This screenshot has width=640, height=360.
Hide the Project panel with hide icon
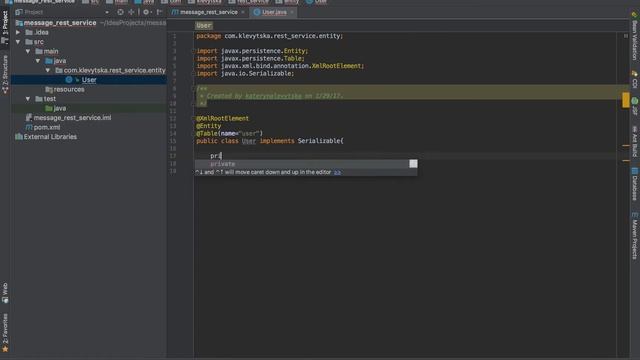coord(159,12)
